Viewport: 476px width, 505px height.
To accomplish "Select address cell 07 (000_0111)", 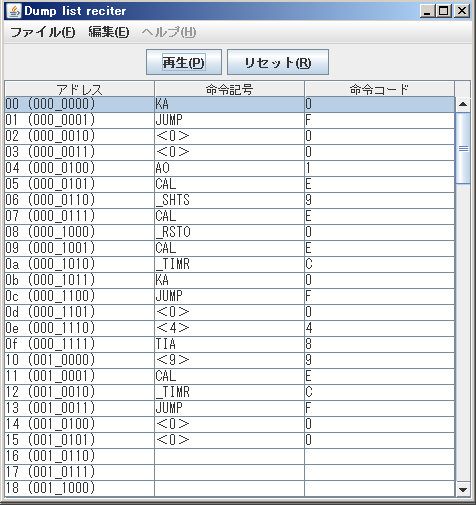I will click(x=79, y=216).
